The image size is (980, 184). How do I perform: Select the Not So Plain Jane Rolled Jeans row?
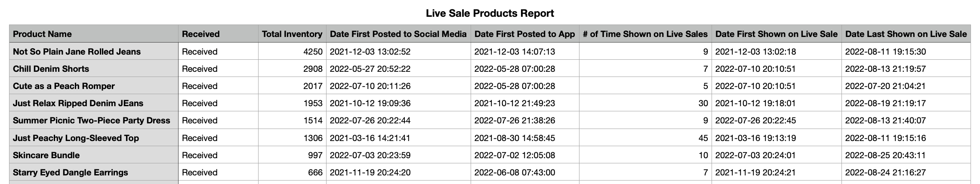pyautogui.click(x=77, y=52)
